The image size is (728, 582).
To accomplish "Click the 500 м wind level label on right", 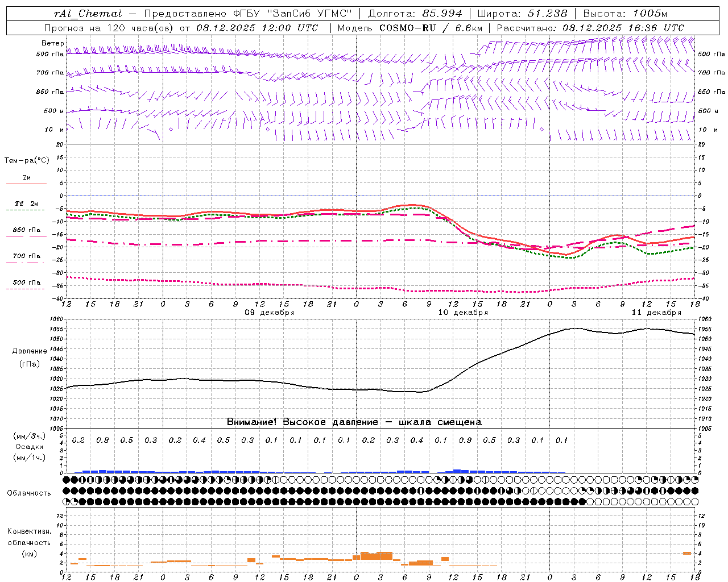I will 708,111.
